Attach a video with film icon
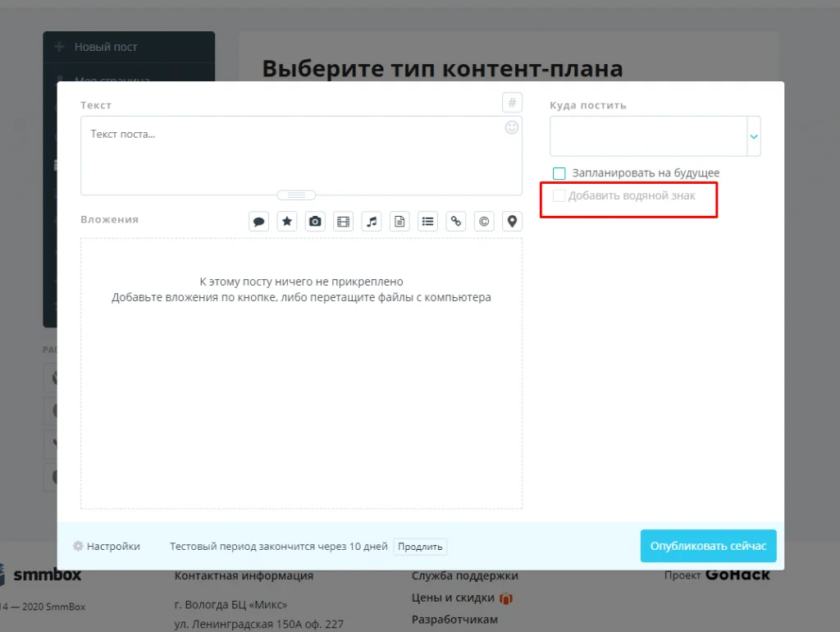This screenshot has width=840, height=632. pyautogui.click(x=344, y=222)
